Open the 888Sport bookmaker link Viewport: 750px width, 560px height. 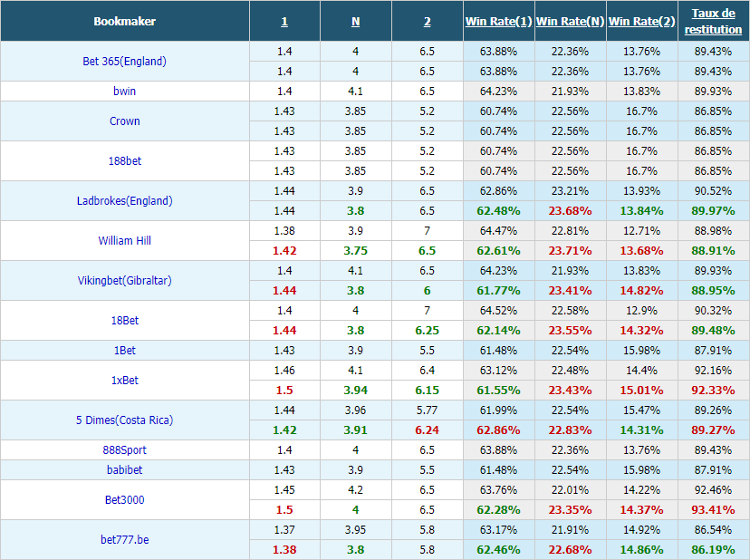[x=124, y=450]
